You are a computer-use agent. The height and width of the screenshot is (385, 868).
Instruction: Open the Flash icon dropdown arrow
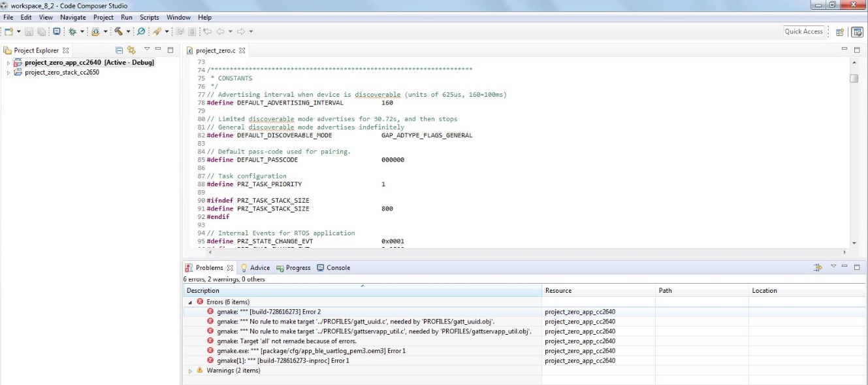click(x=105, y=31)
